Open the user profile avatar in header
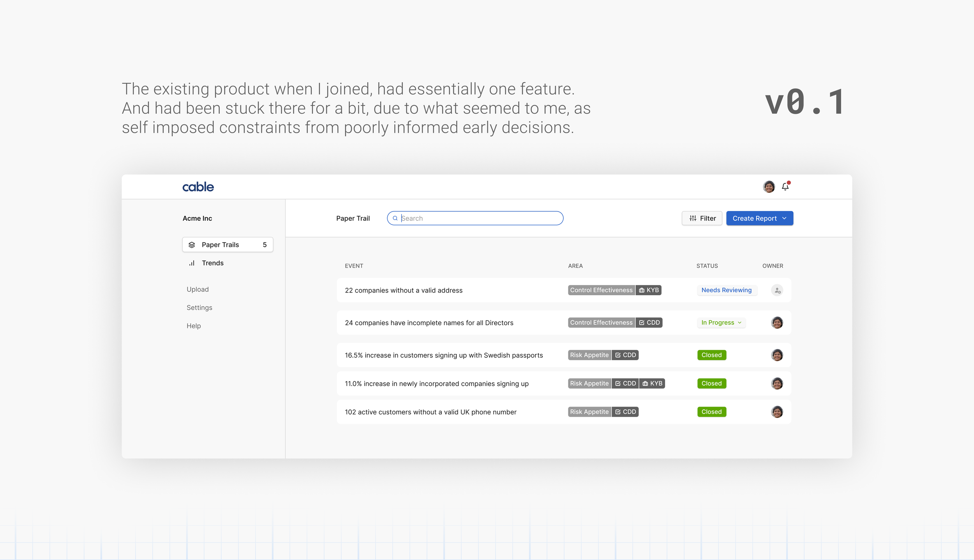The height and width of the screenshot is (560, 974). (x=769, y=187)
